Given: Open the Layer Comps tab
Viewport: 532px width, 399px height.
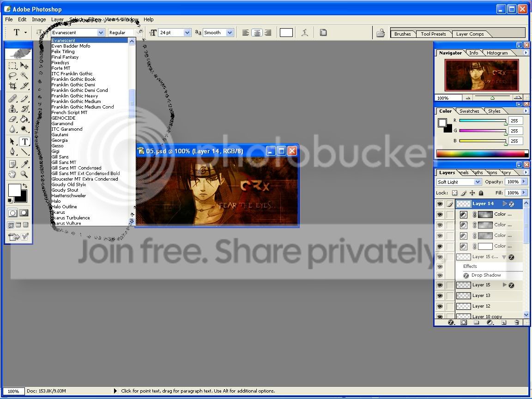Looking at the screenshot, I should (x=470, y=34).
